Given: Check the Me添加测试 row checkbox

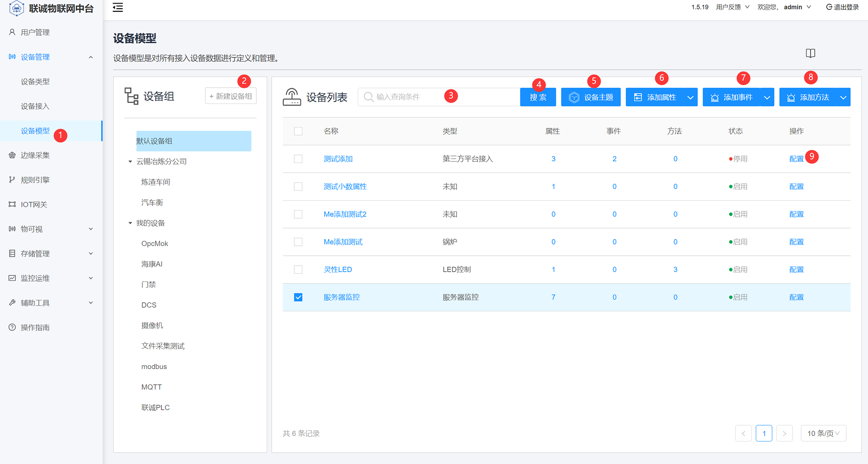Looking at the screenshot, I should click(298, 242).
